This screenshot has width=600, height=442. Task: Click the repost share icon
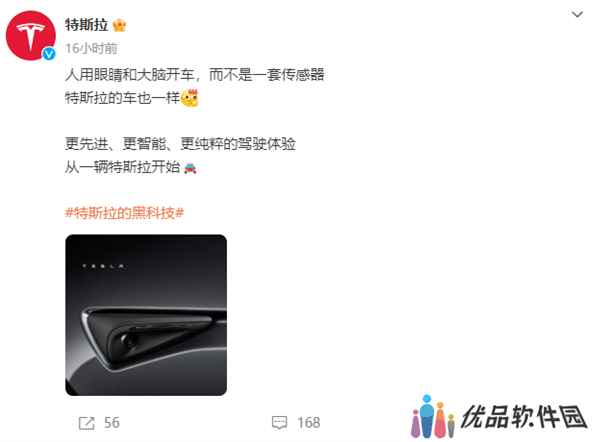86,423
